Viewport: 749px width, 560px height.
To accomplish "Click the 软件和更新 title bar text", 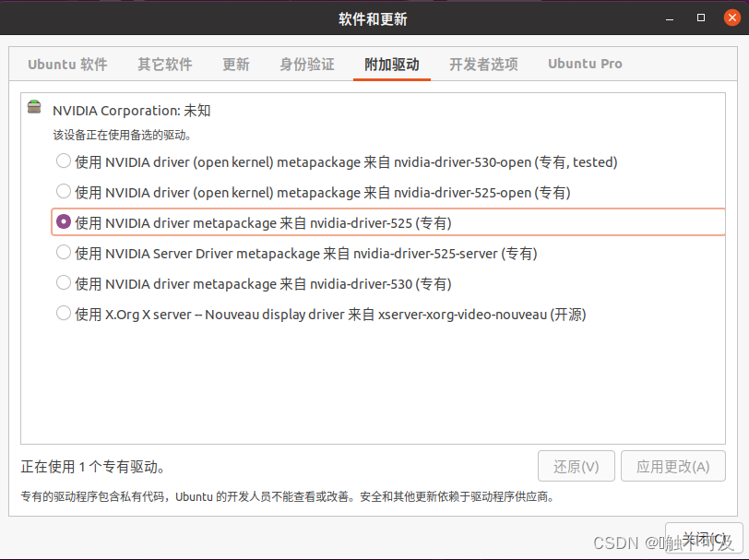I will pyautogui.click(x=373, y=19).
